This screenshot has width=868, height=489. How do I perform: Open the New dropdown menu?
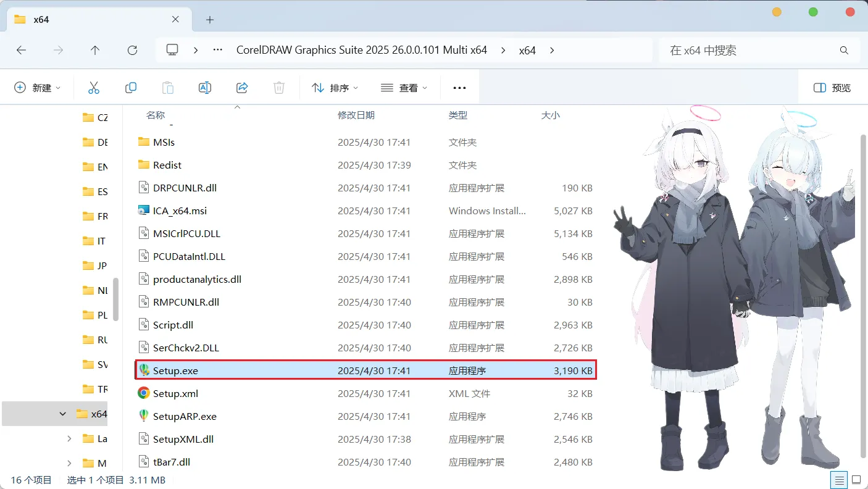coord(38,88)
